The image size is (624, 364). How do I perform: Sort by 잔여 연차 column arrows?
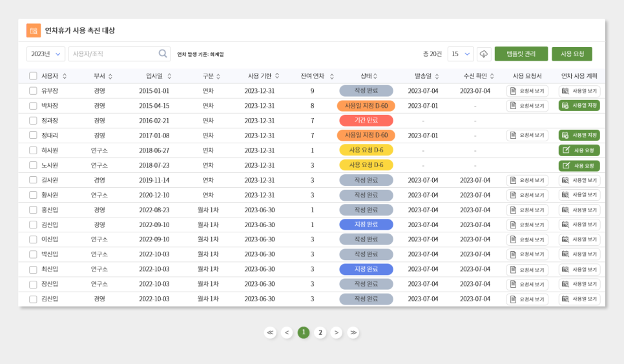[331, 76]
